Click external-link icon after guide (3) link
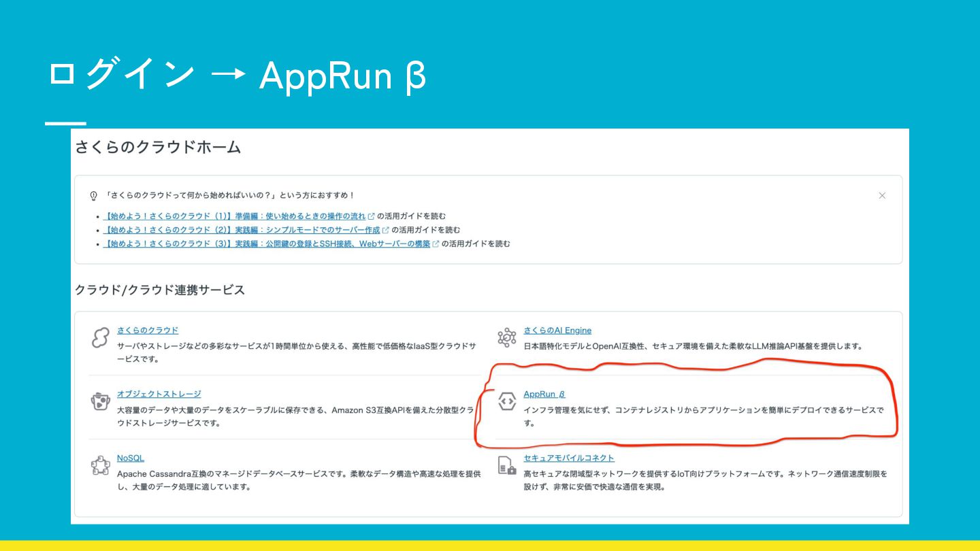The width and height of the screenshot is (980, 551). tap(436, 244)
